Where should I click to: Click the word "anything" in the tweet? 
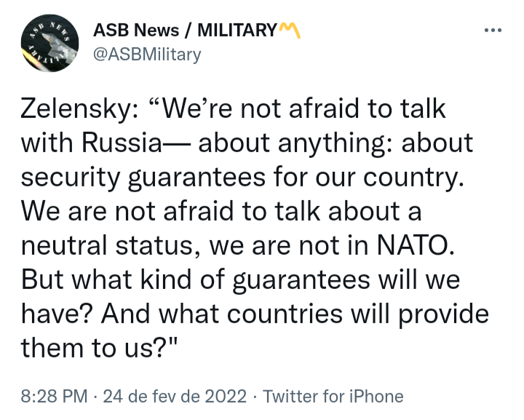coord(282,142)
